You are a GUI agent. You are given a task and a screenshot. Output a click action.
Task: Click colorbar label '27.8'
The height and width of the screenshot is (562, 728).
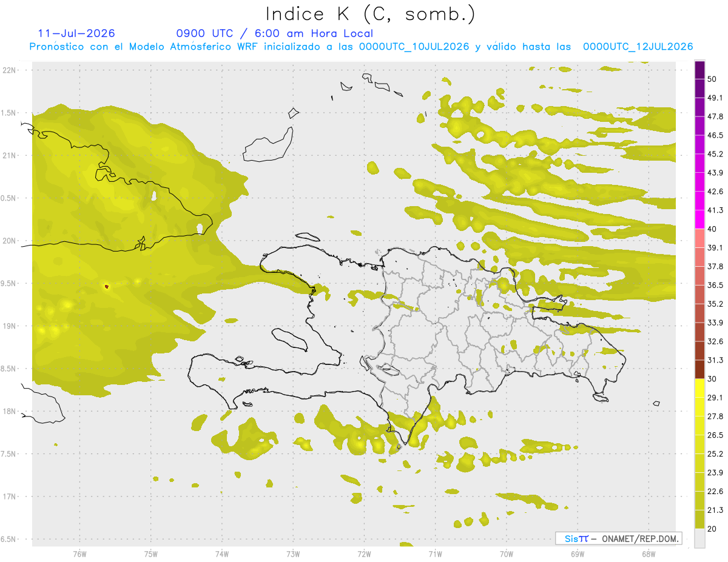[x=715, y=416]
